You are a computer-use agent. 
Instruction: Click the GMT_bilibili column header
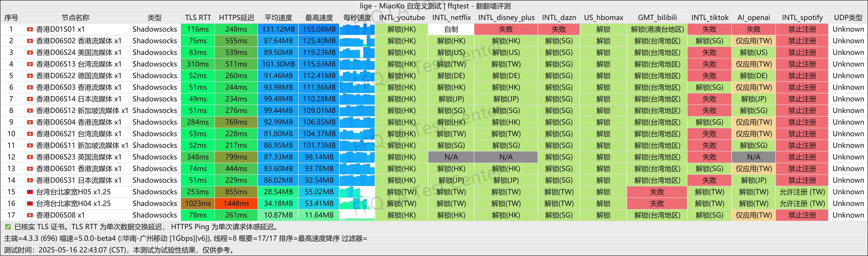[657, 18]
